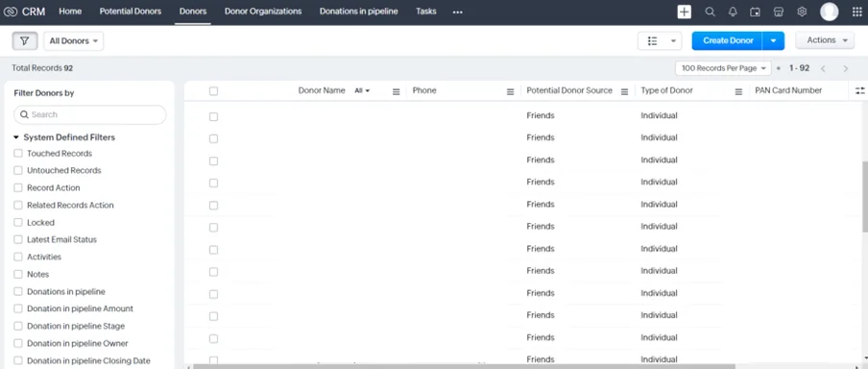Open the Donors tab
The image size is (868, 369).
pyautogui.click(x=193, y=12)
